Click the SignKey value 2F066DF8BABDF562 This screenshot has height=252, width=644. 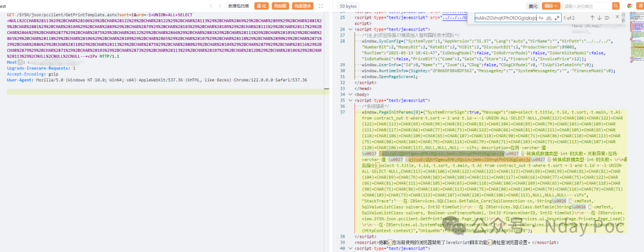453,70
